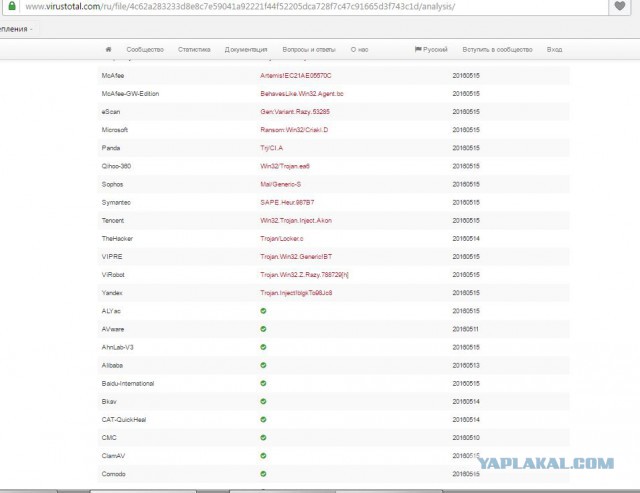Select the 20160514 date in TheHacker row
The height and width of the screenshot is (493, 640).
(x=466, y=238)
